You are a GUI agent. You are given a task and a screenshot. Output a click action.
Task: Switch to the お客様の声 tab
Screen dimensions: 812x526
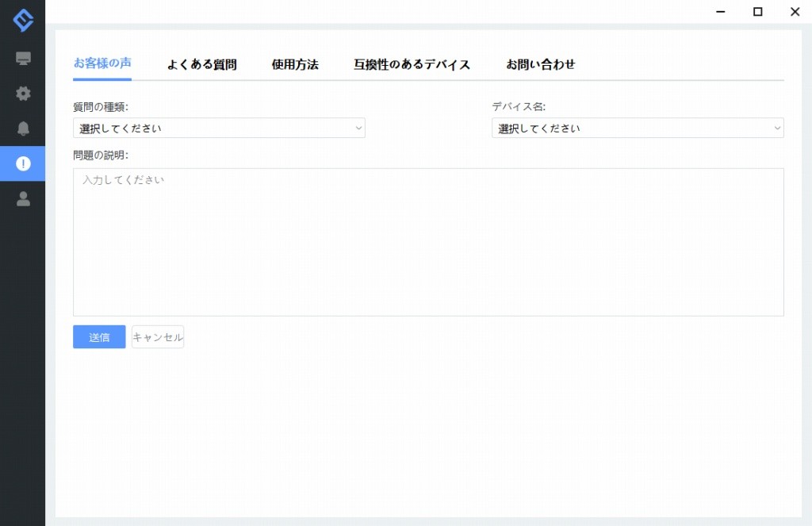102,63
